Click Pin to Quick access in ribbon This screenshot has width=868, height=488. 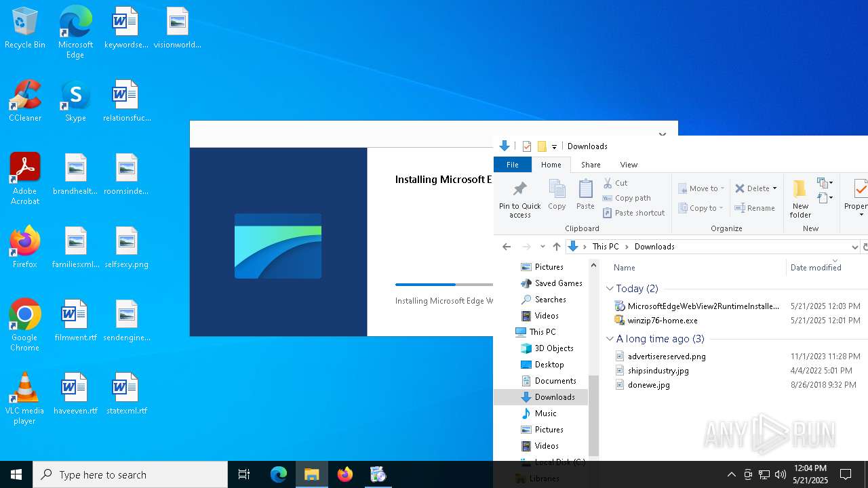point(520,199)
